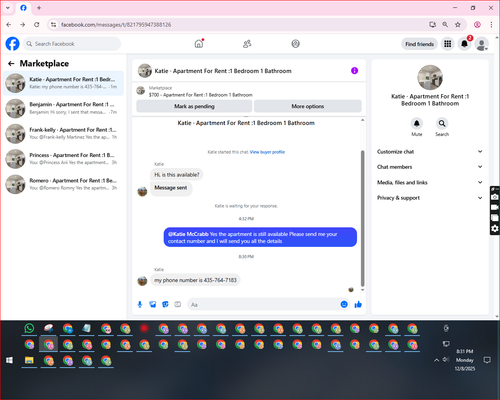Open the notifications bell
The width and height of the screenshot is (500, 400).
[464, 44]
